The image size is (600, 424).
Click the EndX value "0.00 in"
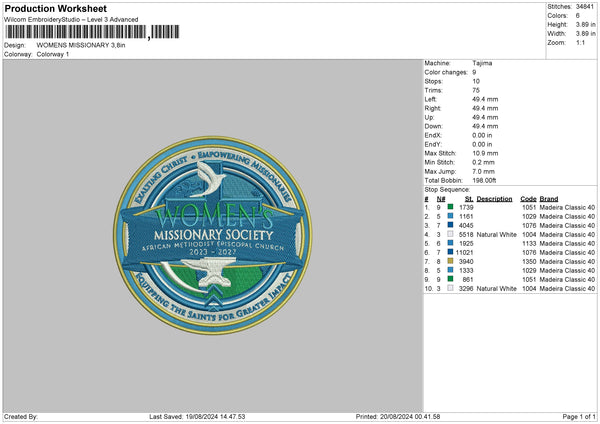click(482, 135)
